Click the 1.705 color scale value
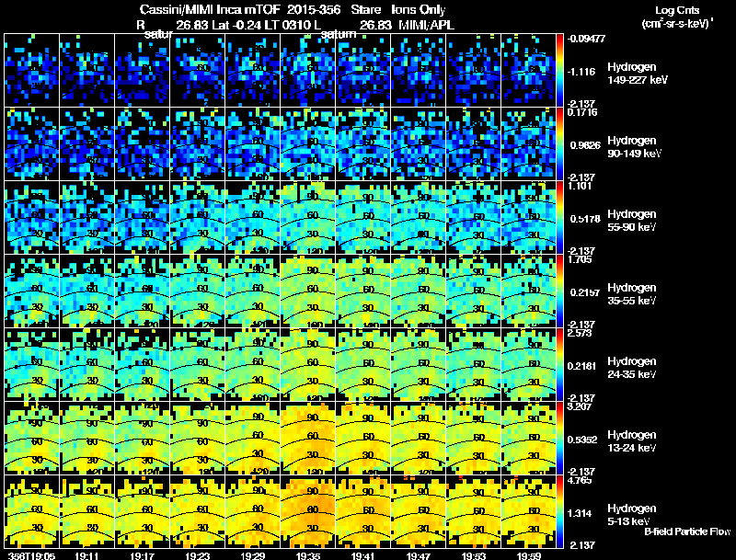Image resolution: width=736 pixels, height=560 pixels. coord(580,259)
